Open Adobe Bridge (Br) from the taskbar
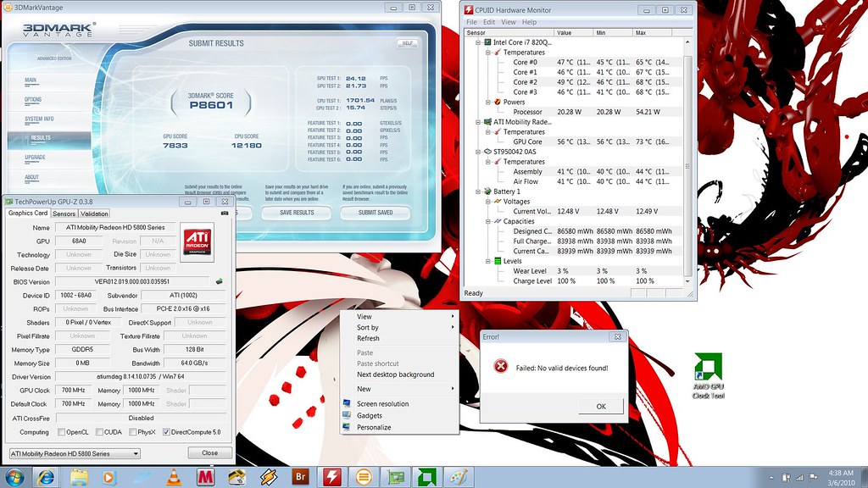 click(x=301, y=476)
